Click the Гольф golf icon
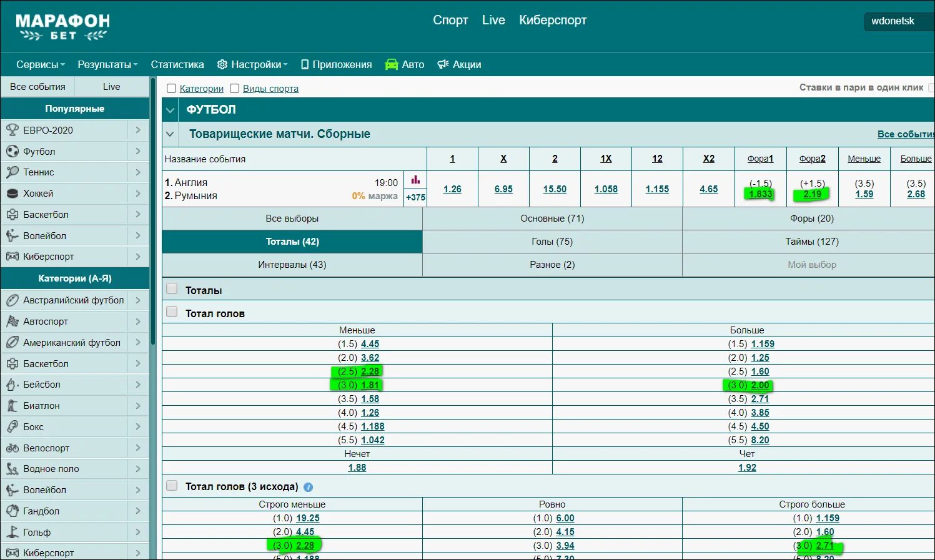 pyautogui.click(x=12, y=533)
